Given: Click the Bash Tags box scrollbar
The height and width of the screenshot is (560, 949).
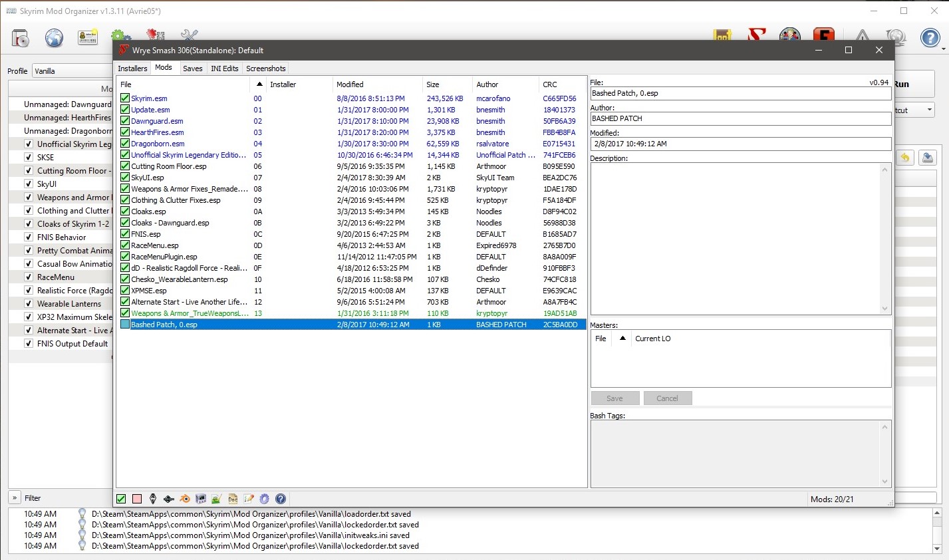Looking at the screenshot, I should [x=884, y=454].
